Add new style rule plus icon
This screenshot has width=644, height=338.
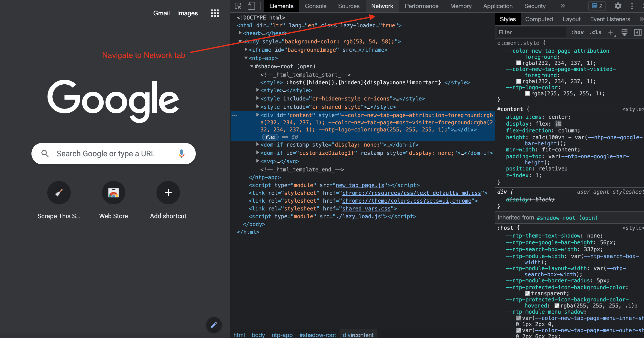(611, 32)
